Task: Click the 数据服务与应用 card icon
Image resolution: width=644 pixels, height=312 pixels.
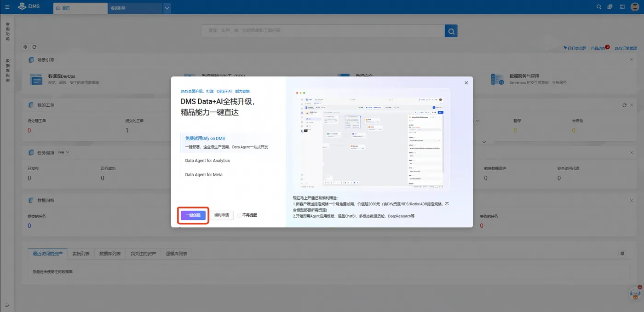Action: coord(497,79)
